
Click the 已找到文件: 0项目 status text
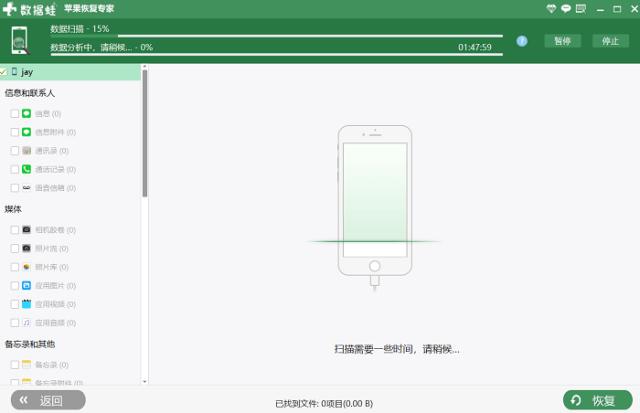[x=324, y=404]
